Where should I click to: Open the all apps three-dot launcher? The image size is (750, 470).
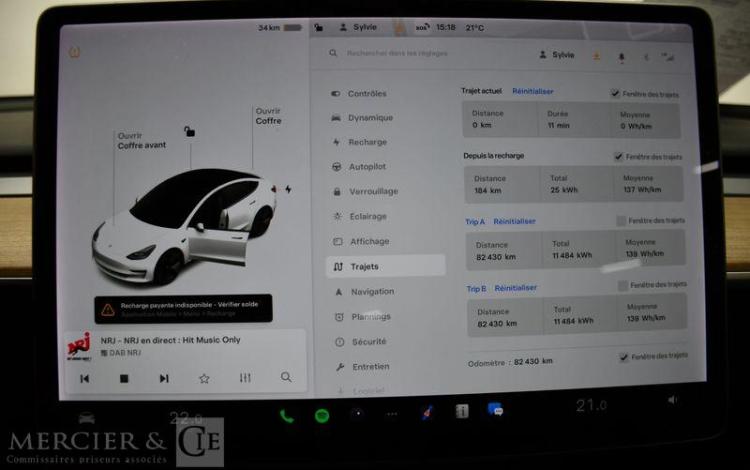(392, 414)
